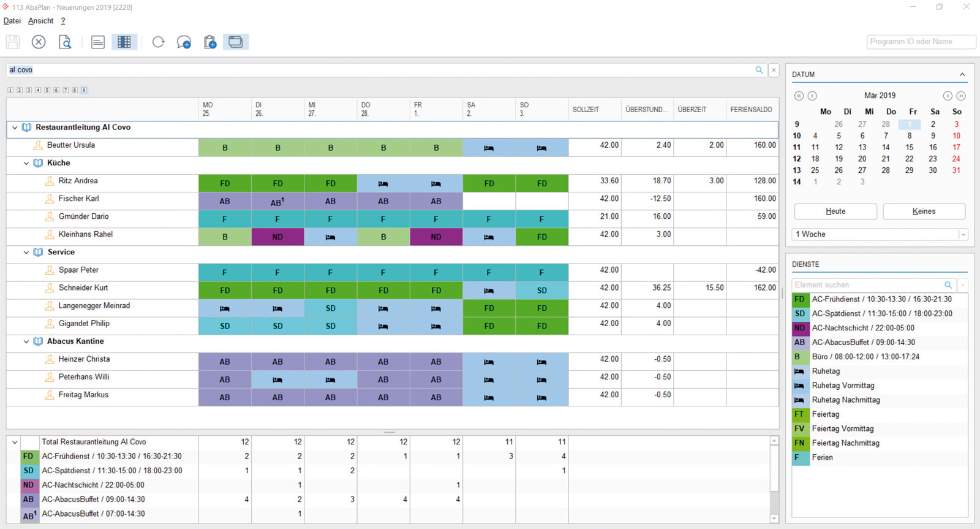The height and width of the screenshot is (529, 980).
Task: Select Feiertag Vormittag in Dienste list
Action: [x=880, y=429]
